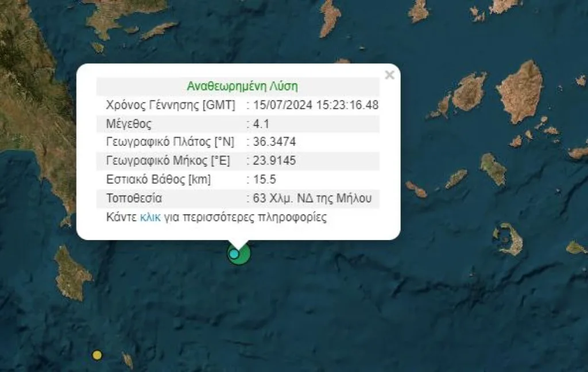Click the location text 63 Χλμ. ΝΔ της Μήλου
Screen dimensions: 588x372
(312, 199)
